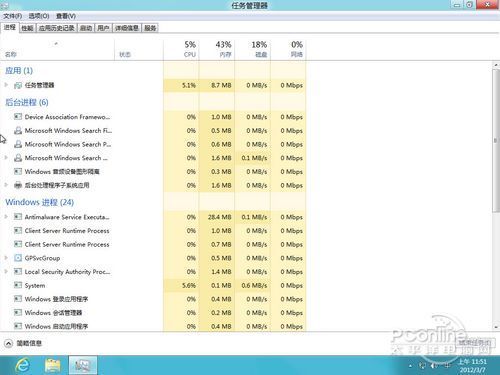Sort by the 内存 column header

click(x=217, y=49)
